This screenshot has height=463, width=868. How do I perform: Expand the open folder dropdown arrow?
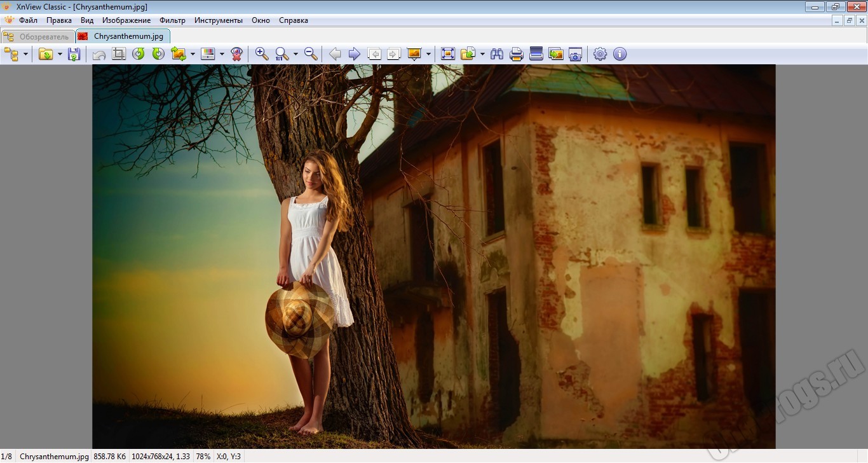tap(60, 55)
